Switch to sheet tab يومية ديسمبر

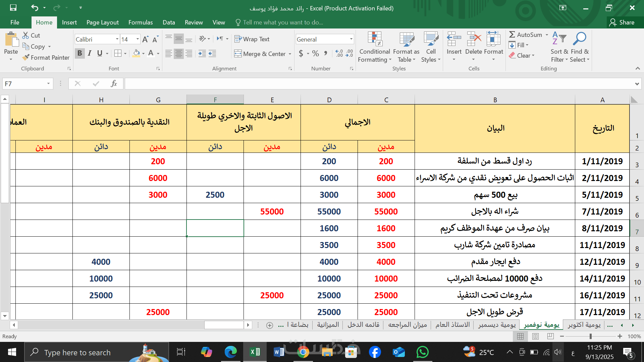[497, 325]
